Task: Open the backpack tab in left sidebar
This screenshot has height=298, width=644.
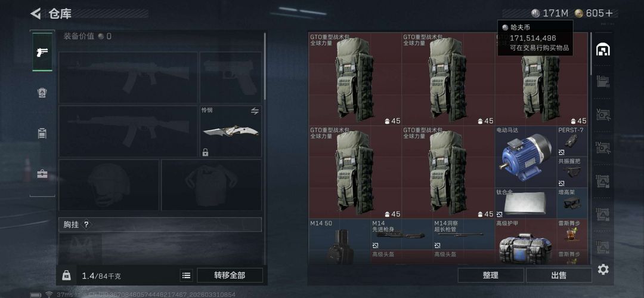Action: pyautogui.click(x=42, y=133)
